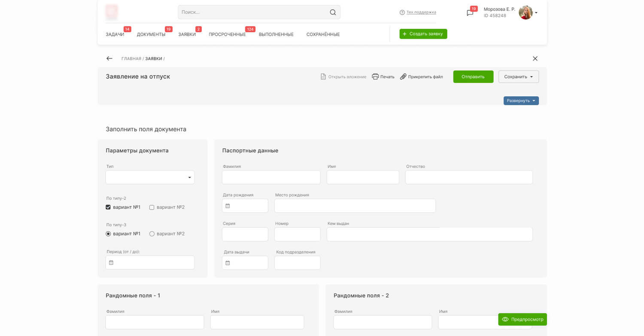Go back using the left arrow
644x336 pixels.
pyautogui.click(x=109, y=58)
